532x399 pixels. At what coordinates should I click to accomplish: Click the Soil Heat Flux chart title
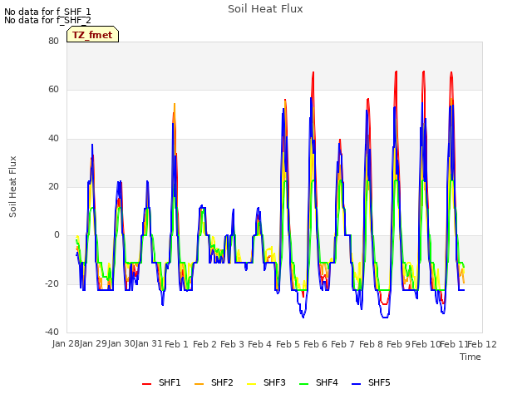[265, 9]
